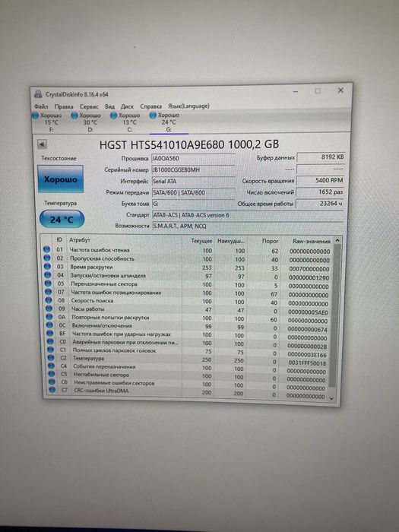Click the Наихудш... column header

click(231, 241)
